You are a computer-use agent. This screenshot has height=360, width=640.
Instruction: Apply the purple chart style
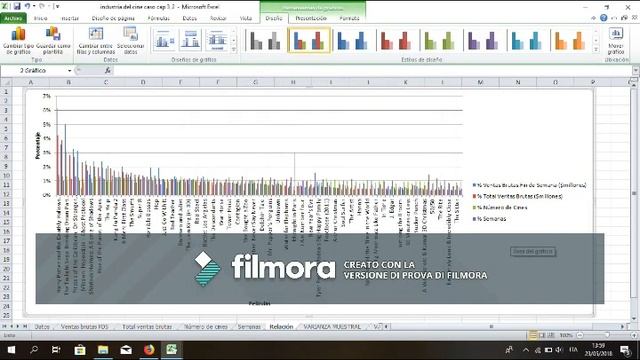[483, 40]
